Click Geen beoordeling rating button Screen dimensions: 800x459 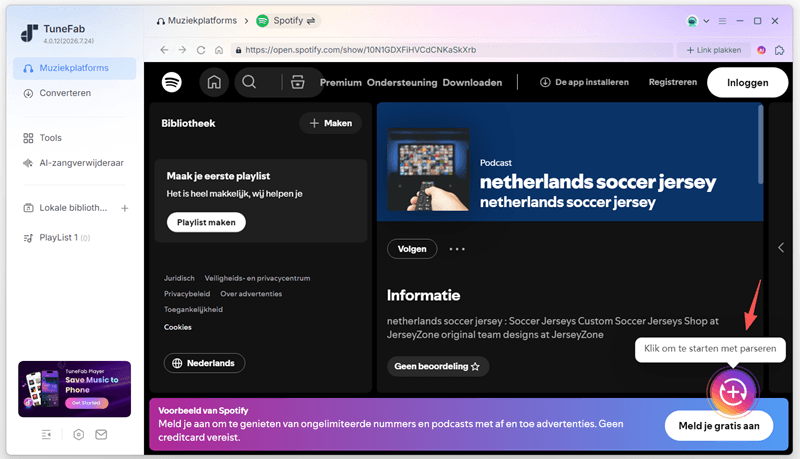point(437,366)
